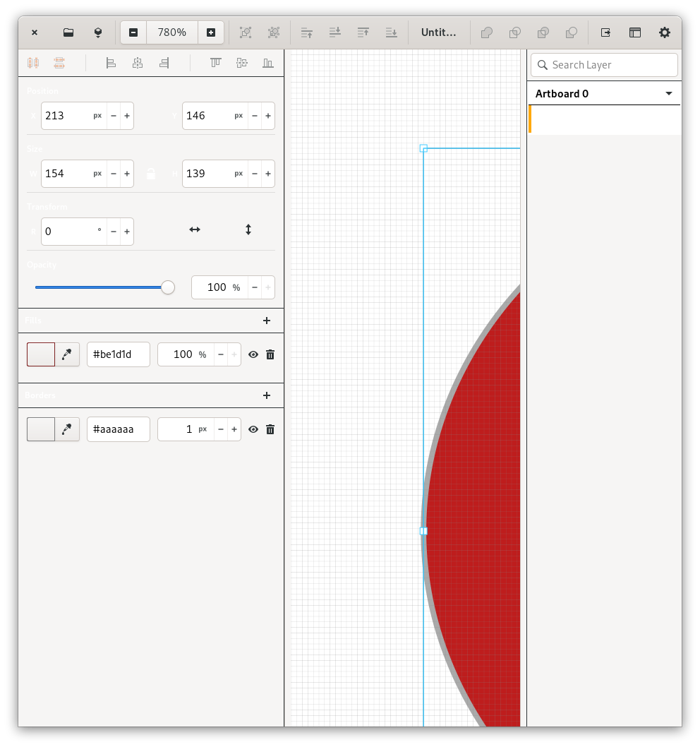Decrease Y position with minus
The height and width of the screenshot is (747, 700).
pos(255,116)
